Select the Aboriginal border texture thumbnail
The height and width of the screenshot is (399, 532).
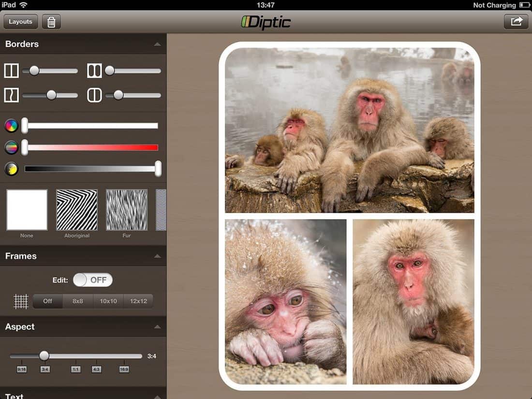77,210
